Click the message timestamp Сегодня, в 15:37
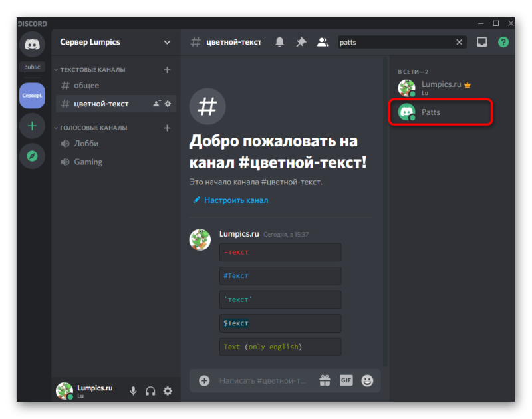The image size is (532, 419). point(286,234)
